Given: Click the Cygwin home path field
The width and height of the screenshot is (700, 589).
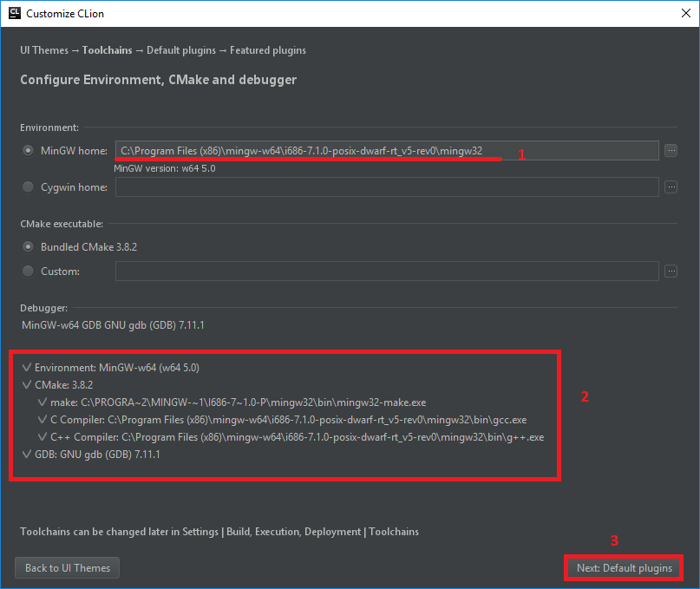Looking at the screenshot, I should coord(386,187).
